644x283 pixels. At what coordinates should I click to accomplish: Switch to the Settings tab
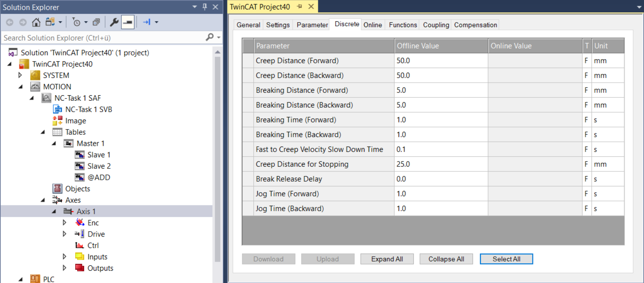point(278,25)
